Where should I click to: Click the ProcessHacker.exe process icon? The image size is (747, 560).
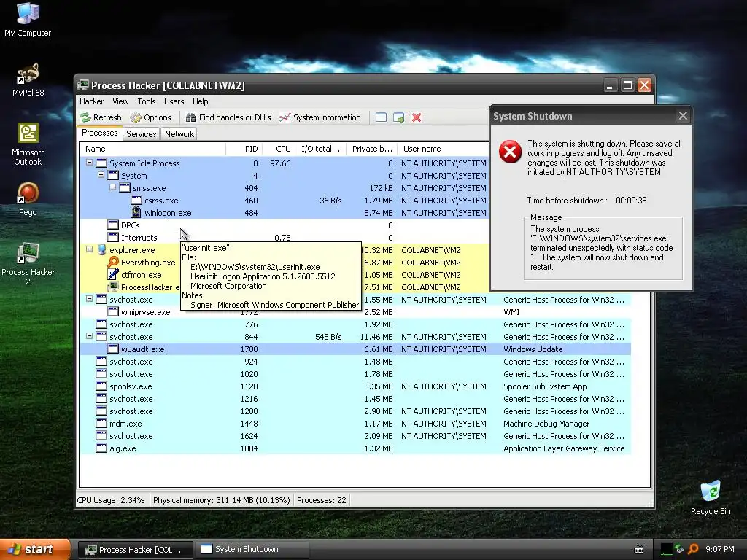(x=113, y=287)
